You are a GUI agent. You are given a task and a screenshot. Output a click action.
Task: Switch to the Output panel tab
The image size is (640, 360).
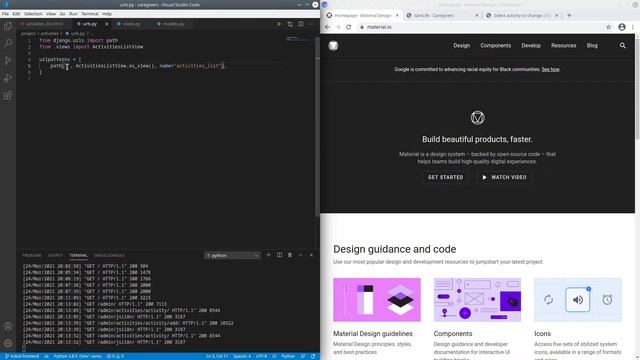point(56,256)
